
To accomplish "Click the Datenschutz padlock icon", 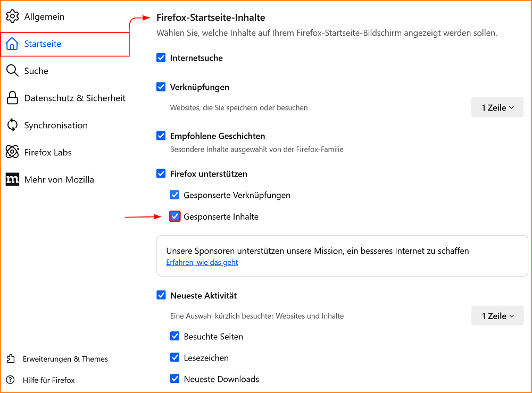I will [x=12, y=98].
